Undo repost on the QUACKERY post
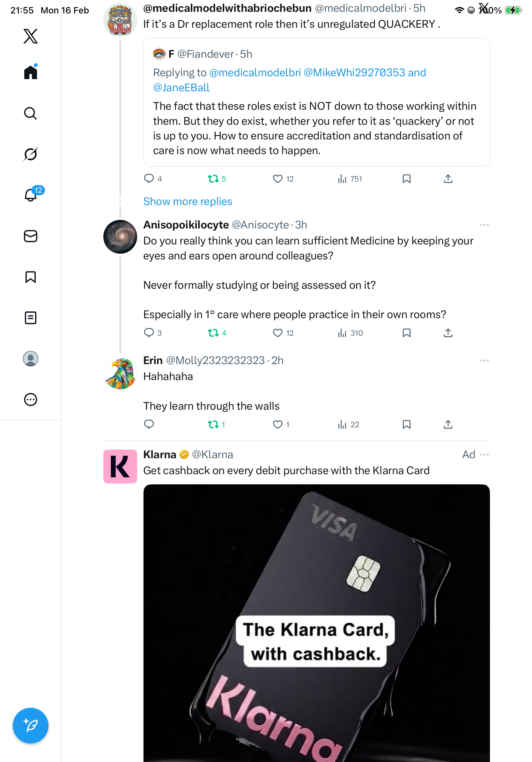Viewport: 532px width, 762px height. click(213, 179)
